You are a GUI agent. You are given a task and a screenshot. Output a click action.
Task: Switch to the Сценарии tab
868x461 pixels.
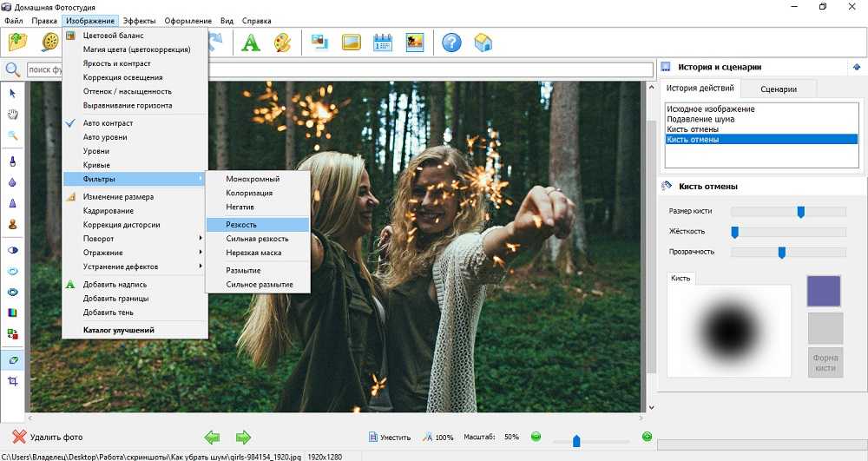point(779,89)
